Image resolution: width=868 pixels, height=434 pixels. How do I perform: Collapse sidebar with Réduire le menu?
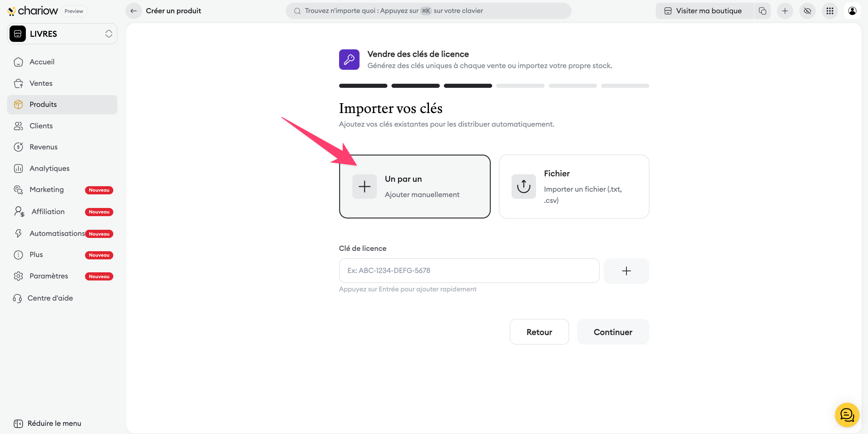click(x=48, y=423)
